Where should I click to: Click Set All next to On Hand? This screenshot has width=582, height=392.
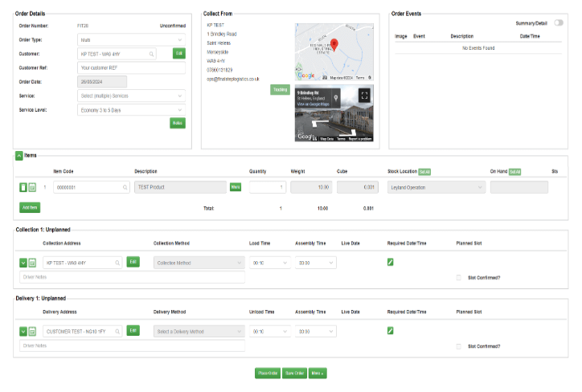coord(514,172)
